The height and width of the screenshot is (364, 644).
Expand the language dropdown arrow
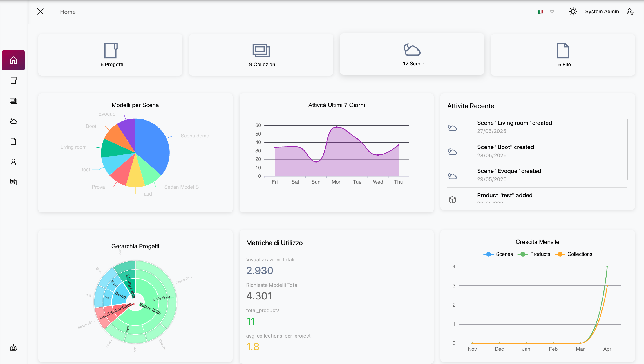click(x=552, y=12)
